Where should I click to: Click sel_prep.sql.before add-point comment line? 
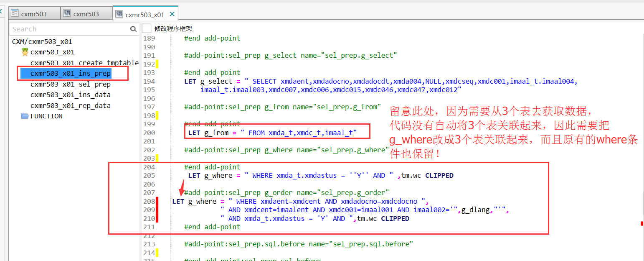pyautogui.click(x=299, y=244)
